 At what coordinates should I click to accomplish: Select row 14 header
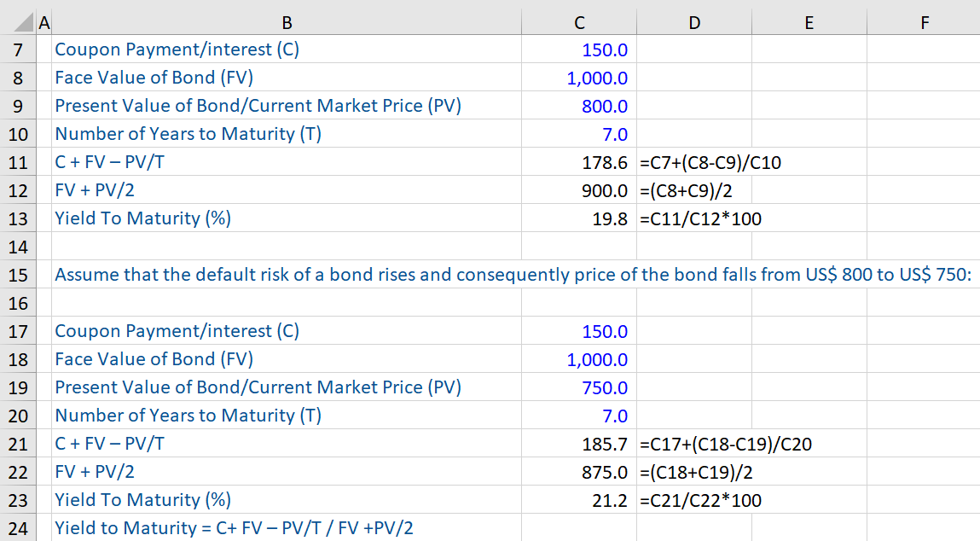coord(19,247)
